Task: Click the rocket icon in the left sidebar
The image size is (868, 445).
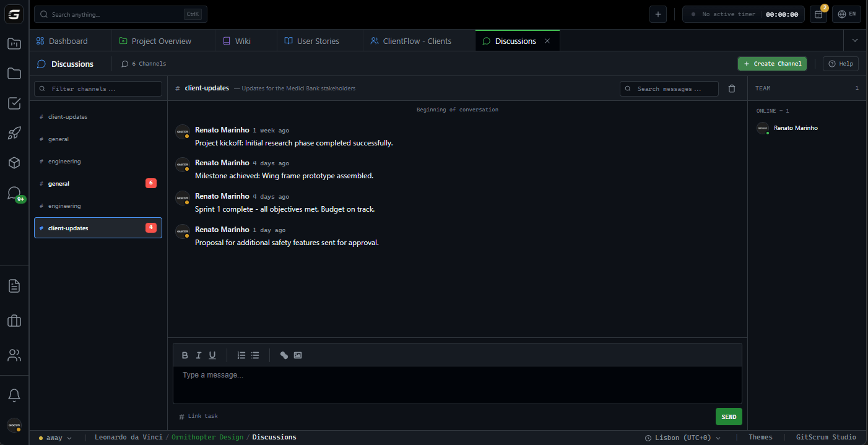Action: [14, 133]
